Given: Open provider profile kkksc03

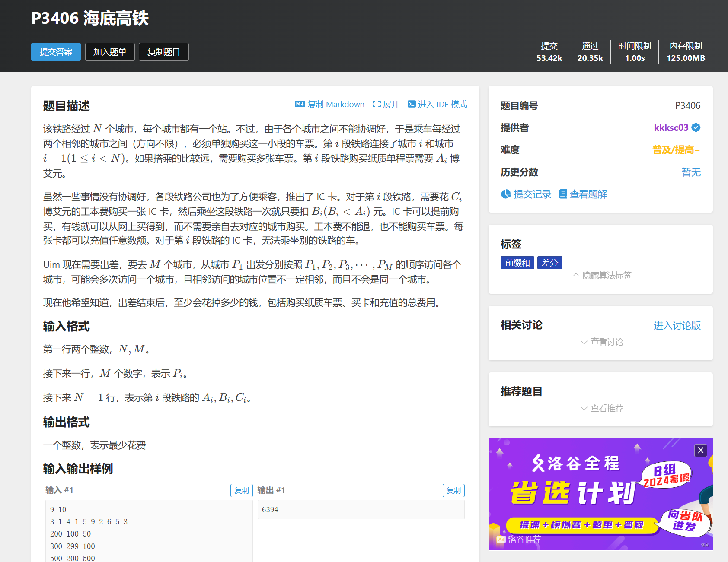Looking at the screenshot, I should tap(671, 127).
